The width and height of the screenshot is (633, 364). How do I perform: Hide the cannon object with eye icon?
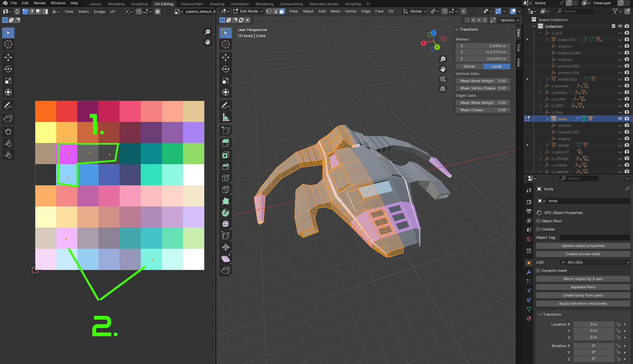point(620,126)
